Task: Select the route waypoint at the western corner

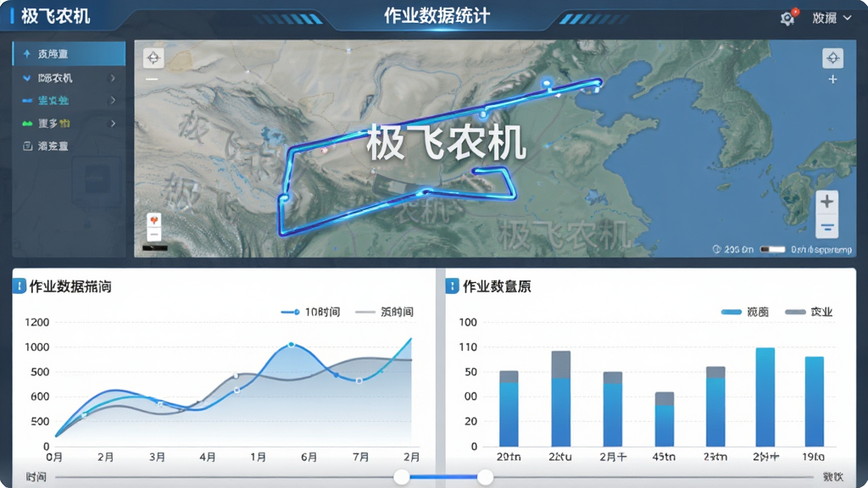Action: click(x=285, y=197)
